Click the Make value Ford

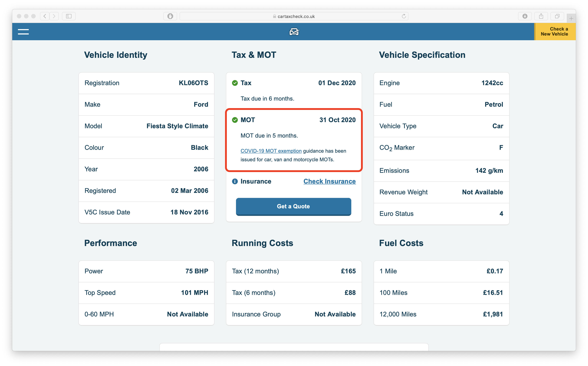201,105
